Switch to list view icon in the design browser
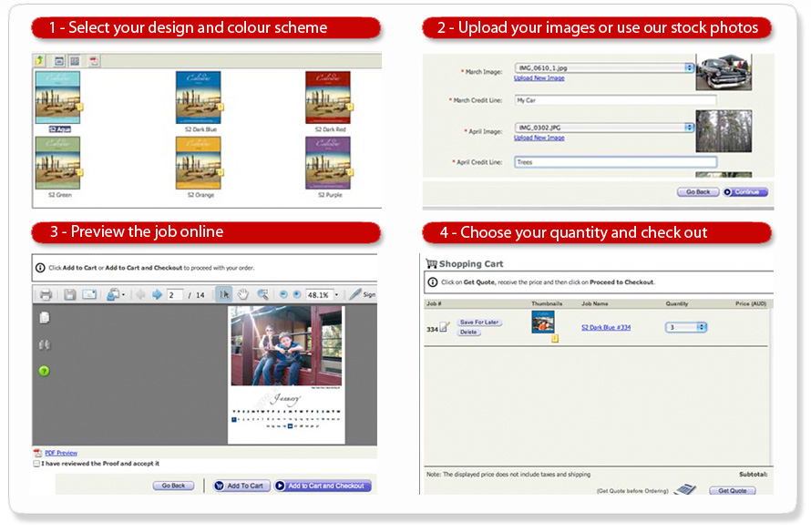 (x=59, y=62)
